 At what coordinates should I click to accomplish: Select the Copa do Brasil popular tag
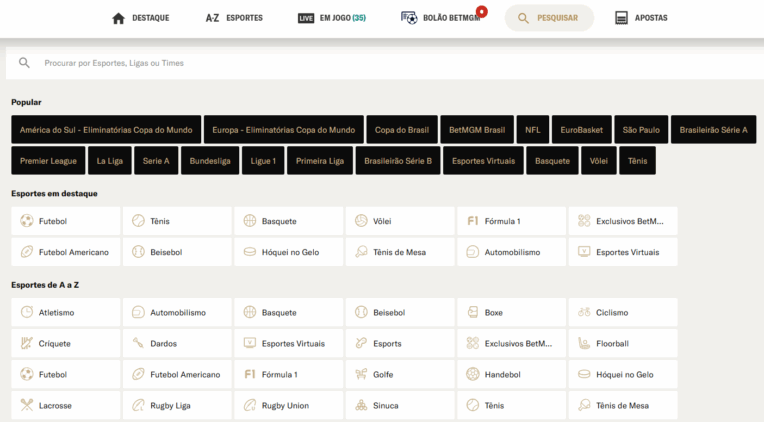401,130
